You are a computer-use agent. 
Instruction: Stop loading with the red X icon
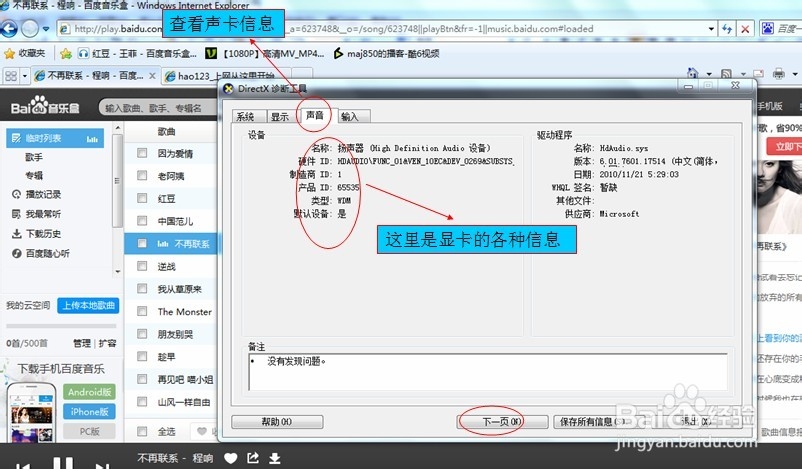[x=745, y=29]
